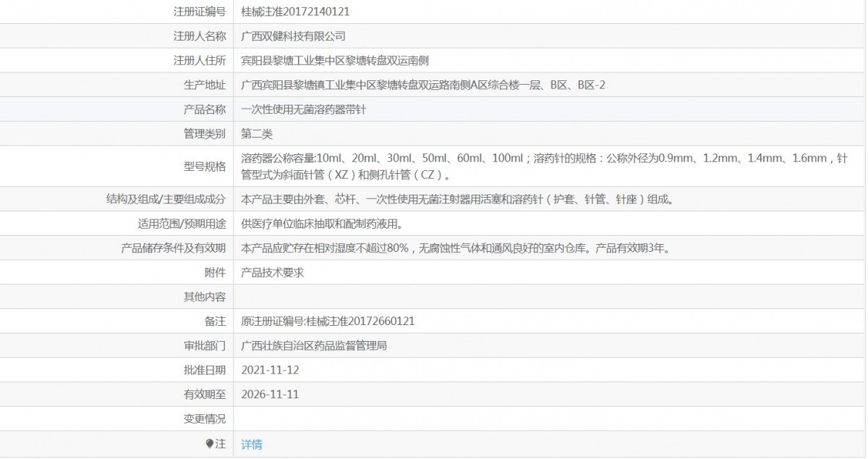The height and width of the screenshot is (459, 868).
Task: Select management category value 第二类
Action: click(257, 134)
